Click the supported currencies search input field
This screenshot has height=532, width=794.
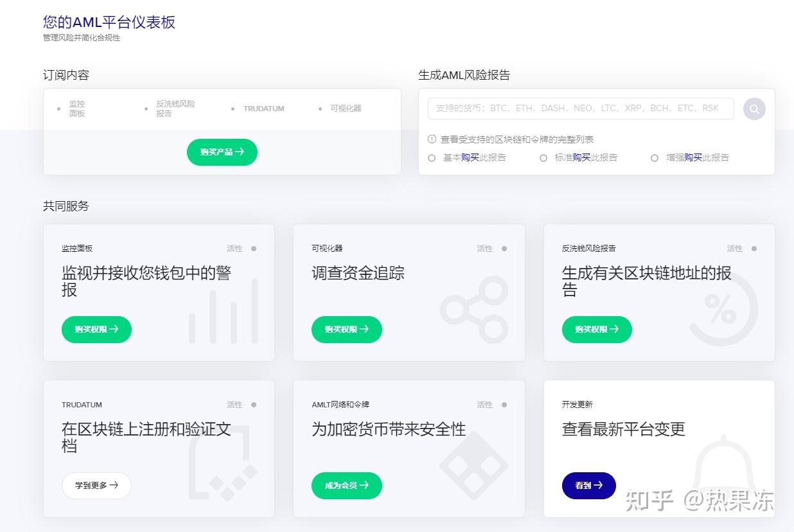click(x=578, y=108)
